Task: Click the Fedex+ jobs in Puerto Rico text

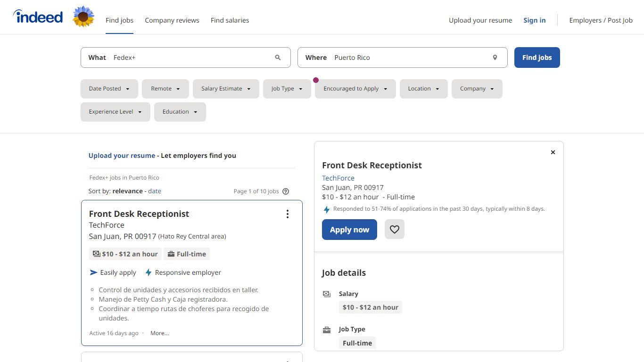Action: tap(124, 178)
